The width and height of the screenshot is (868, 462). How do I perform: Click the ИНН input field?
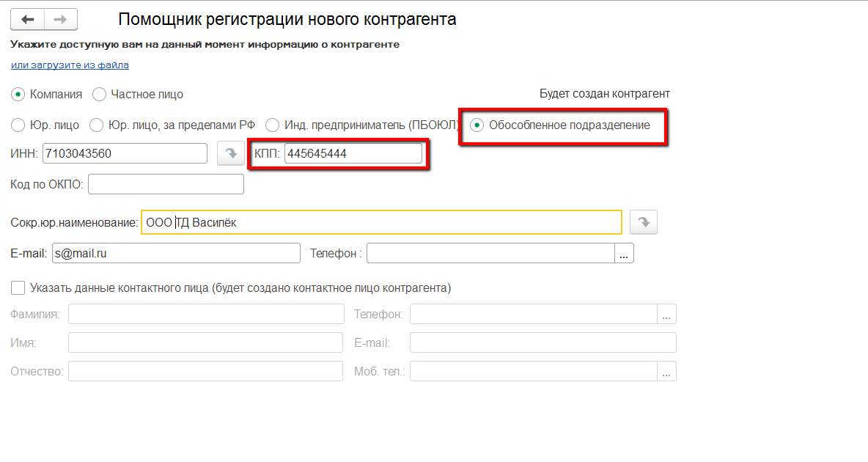click(125, 153)
